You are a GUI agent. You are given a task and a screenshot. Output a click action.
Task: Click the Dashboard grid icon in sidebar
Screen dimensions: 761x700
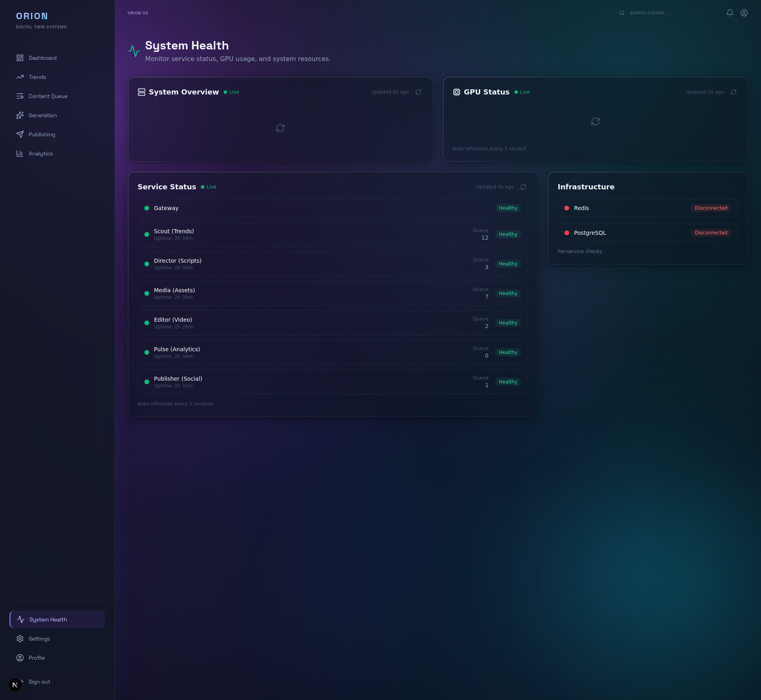tap(20, 58)
